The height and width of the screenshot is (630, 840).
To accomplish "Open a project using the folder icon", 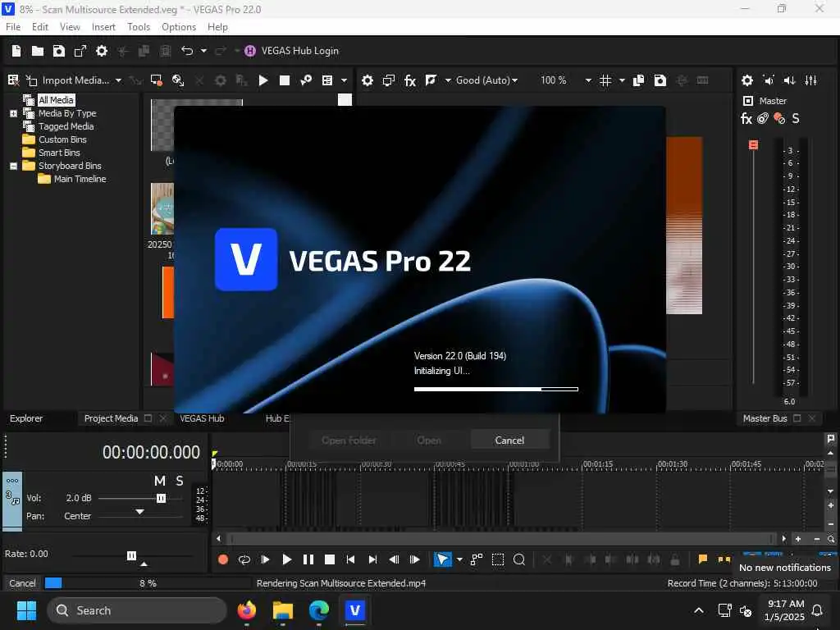I will (38, 51).
